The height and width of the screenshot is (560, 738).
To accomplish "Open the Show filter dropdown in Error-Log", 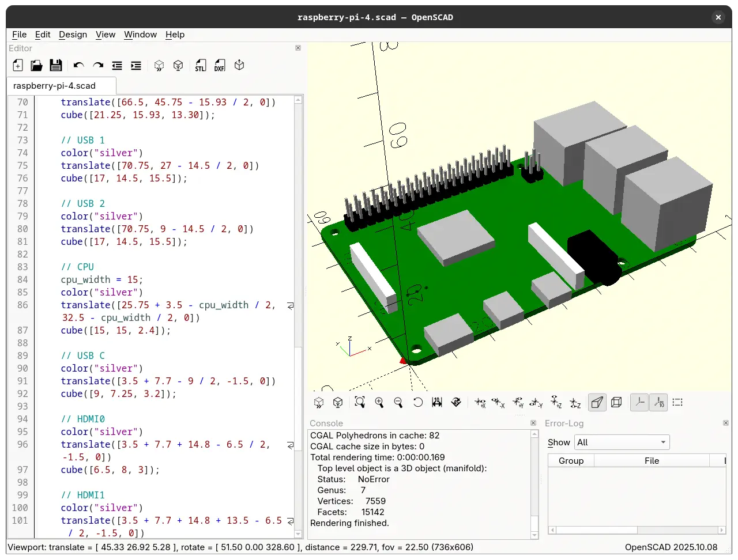I will point(622,442).
